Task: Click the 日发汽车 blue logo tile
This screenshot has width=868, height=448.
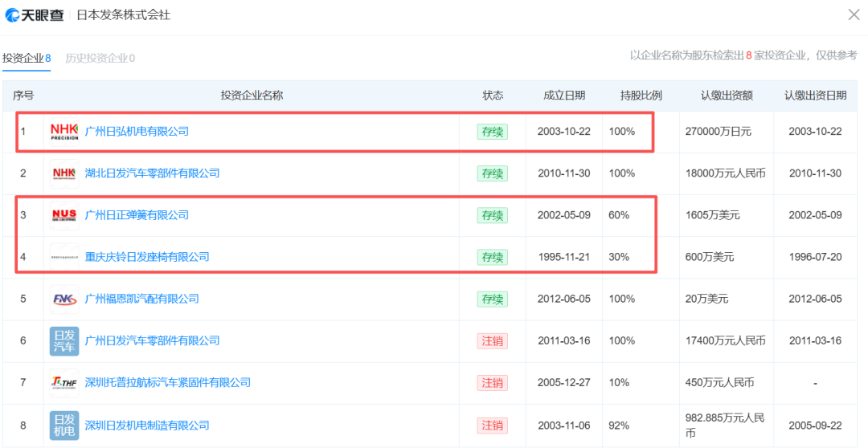Action: tap(64, 340)
